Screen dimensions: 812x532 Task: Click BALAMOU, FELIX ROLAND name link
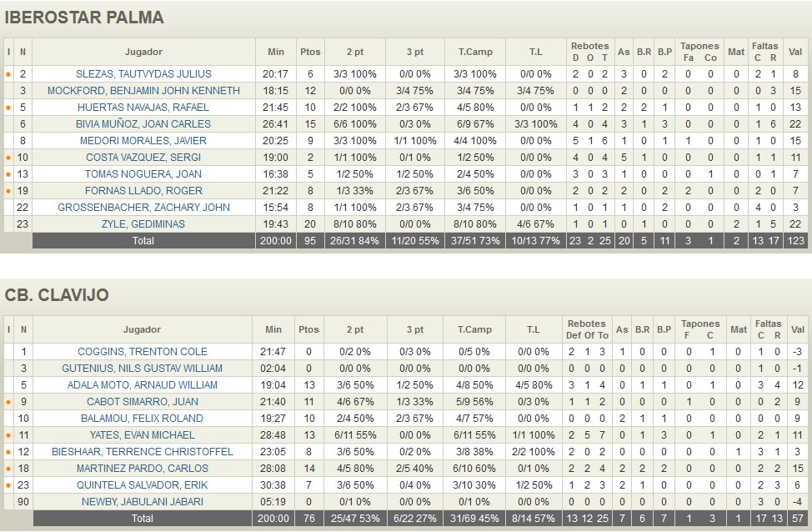(143, 419)
